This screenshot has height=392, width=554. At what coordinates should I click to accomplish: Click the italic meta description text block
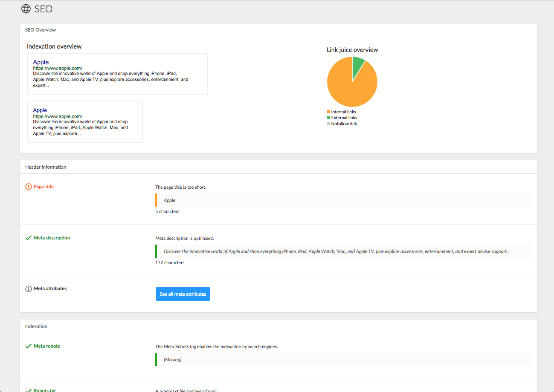point(336,251)
